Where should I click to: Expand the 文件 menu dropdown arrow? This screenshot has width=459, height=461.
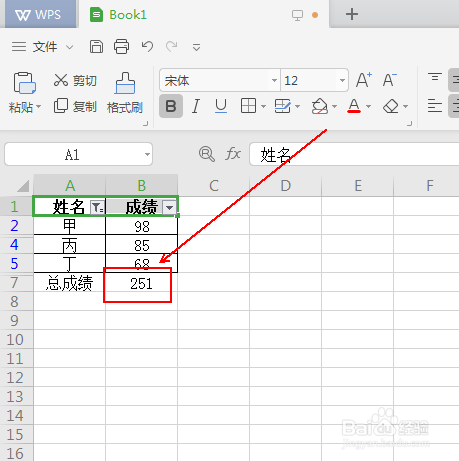tap(69, 47)
